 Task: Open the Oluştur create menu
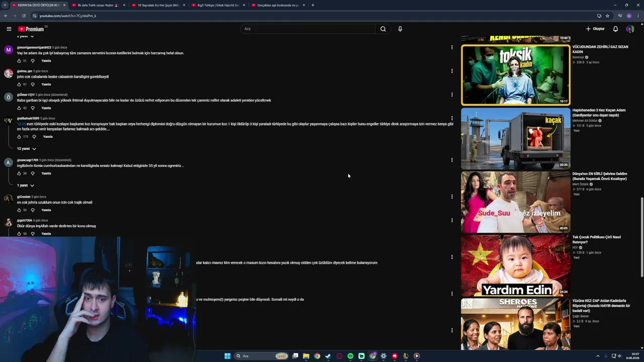595,29
